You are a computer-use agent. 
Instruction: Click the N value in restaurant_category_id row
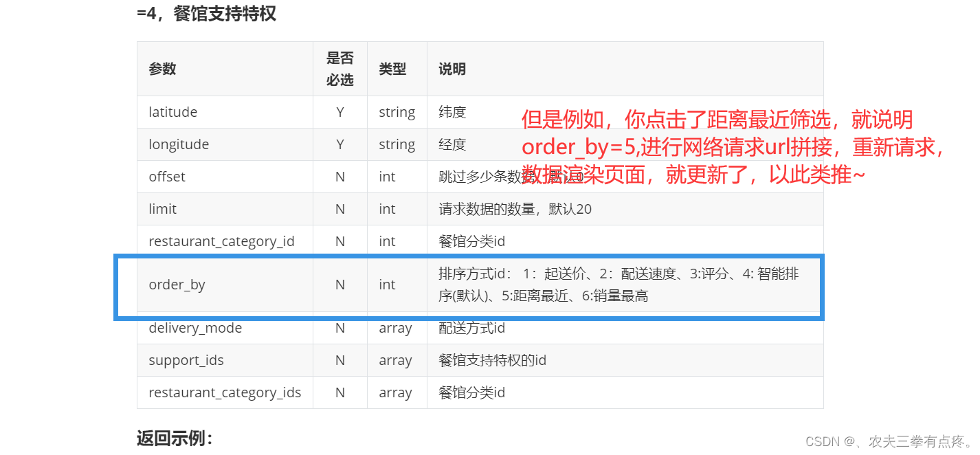tap(339, 241)
